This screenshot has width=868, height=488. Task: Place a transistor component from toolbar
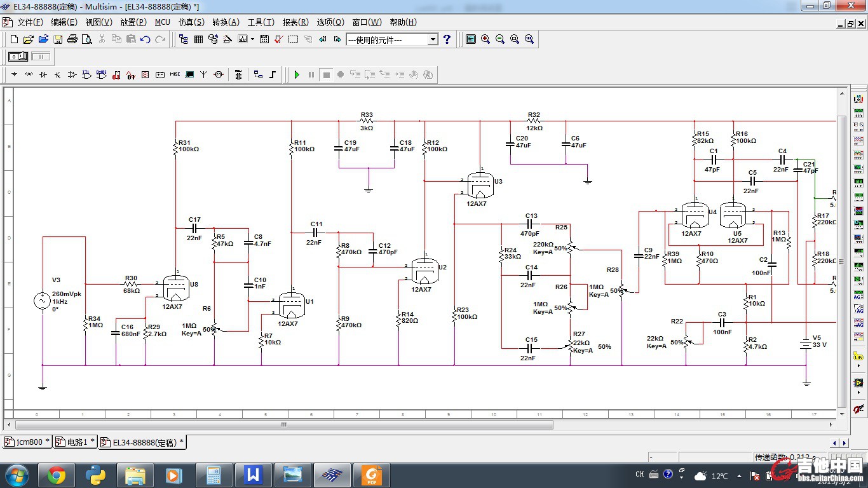point(58,75)
